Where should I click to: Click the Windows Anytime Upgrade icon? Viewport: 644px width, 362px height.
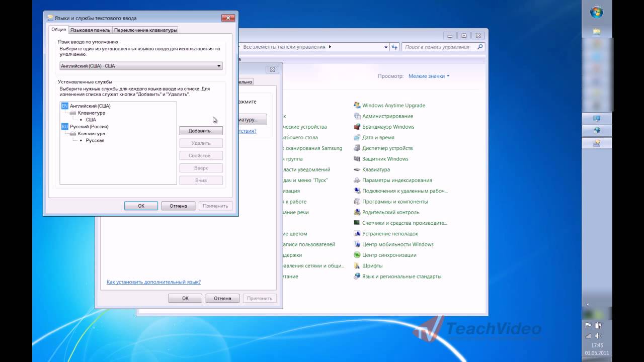point(357,105)
